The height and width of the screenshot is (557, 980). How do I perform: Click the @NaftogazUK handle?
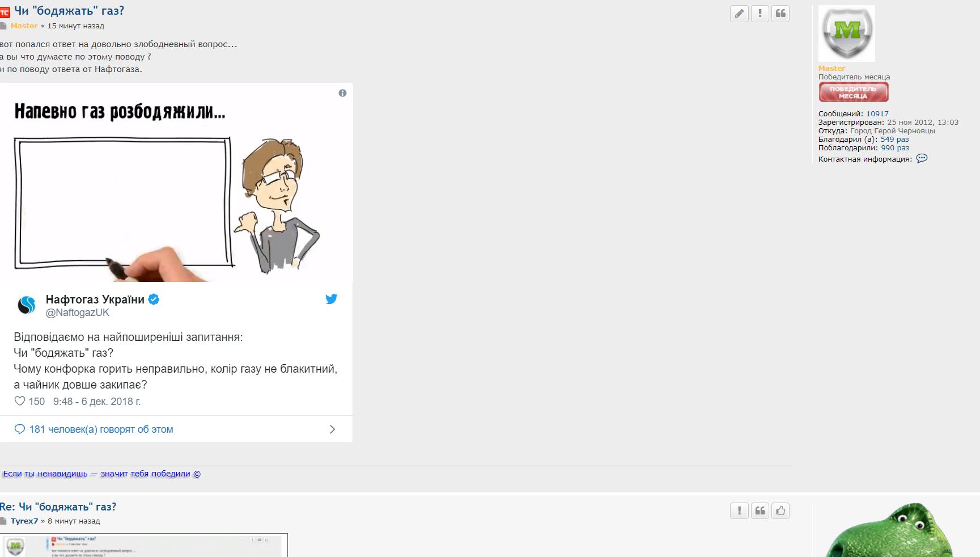pos(78,313)
